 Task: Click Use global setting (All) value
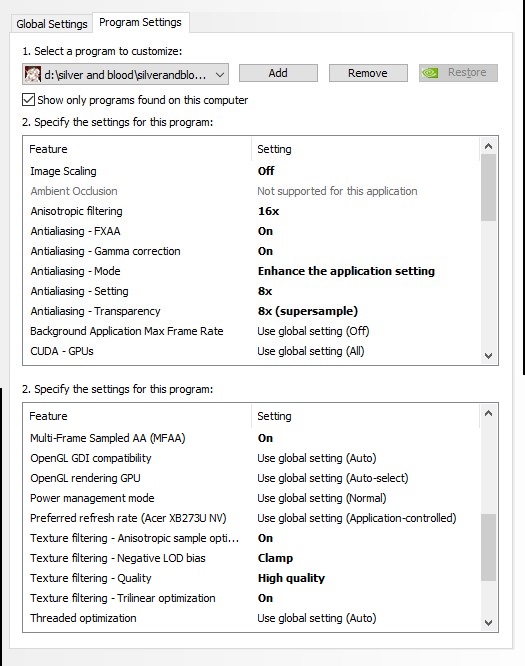(x=310, y=351)
